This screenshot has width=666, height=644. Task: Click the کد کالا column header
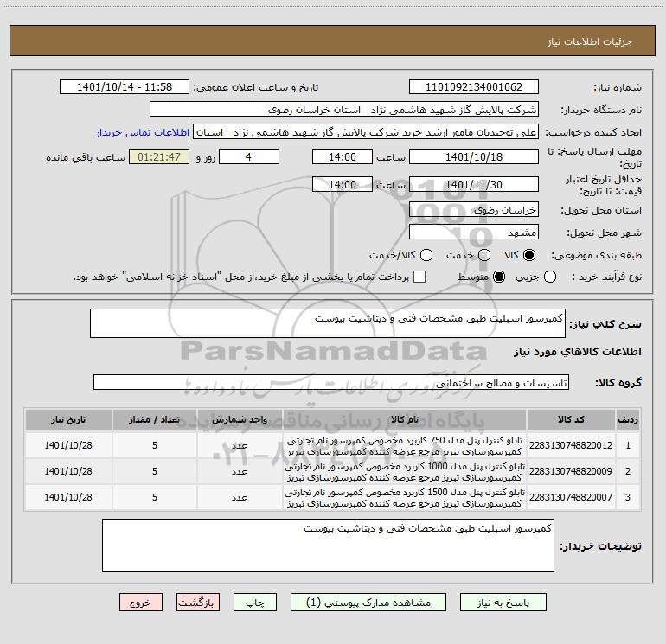pos(571,420)
